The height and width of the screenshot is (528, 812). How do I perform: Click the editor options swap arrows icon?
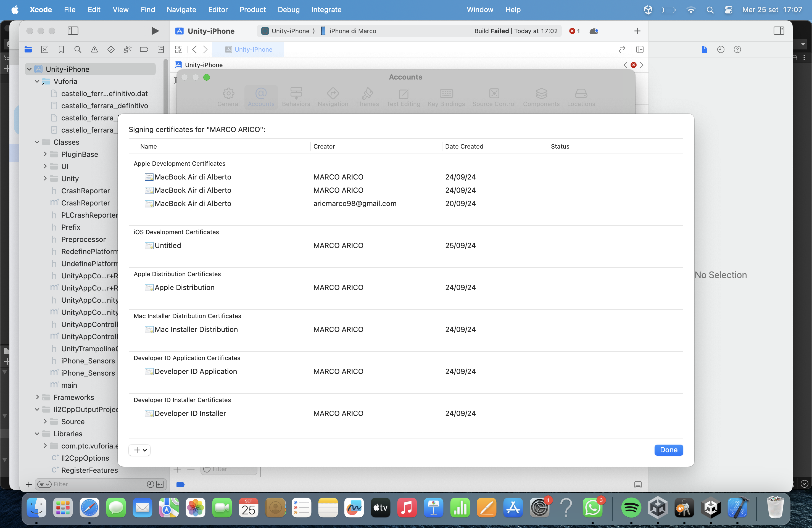point(622,49)
